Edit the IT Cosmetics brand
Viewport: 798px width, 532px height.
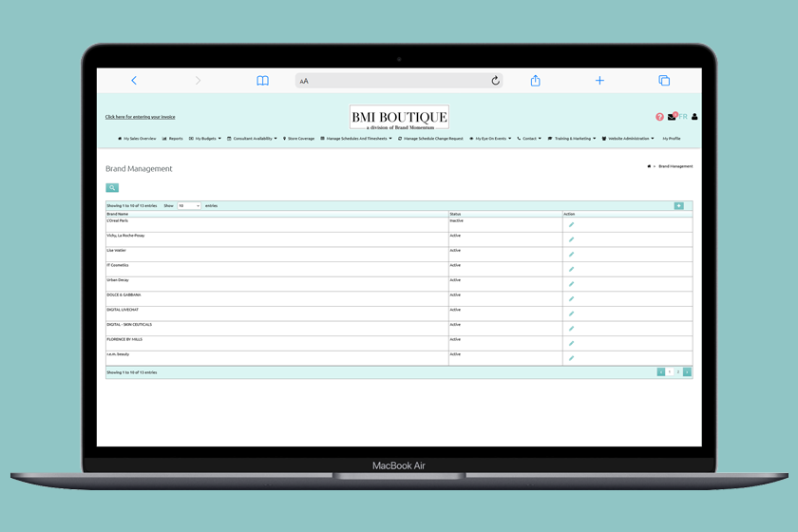(572, 269)
